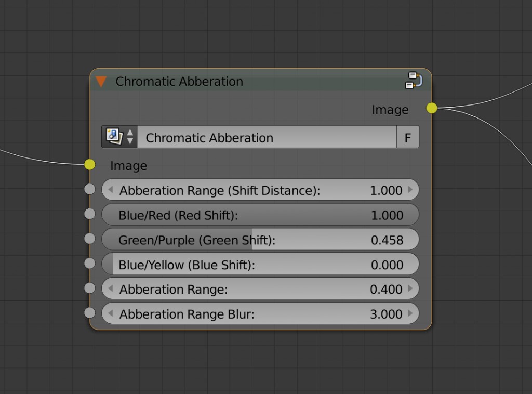Click the Blue/Yellow (Blue Shift) value field
532x394 pixels.
tap(260, 264)
